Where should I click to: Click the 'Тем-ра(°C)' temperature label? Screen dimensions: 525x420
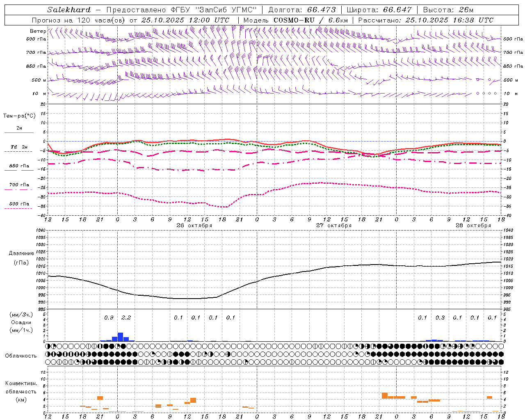click(x=19, y=116)
